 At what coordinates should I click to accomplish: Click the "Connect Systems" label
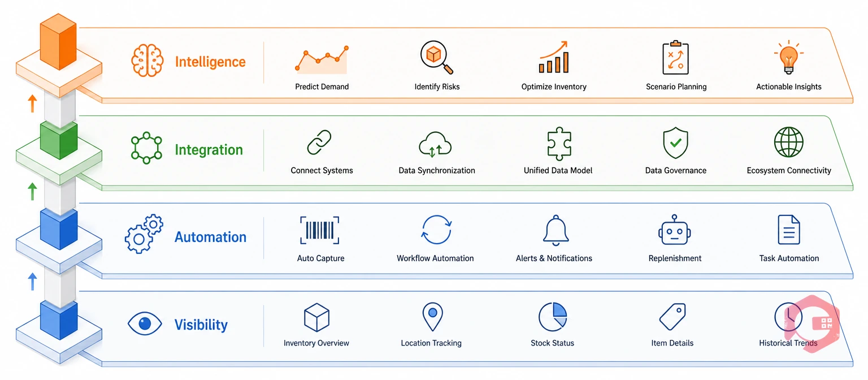click(322, 170)
